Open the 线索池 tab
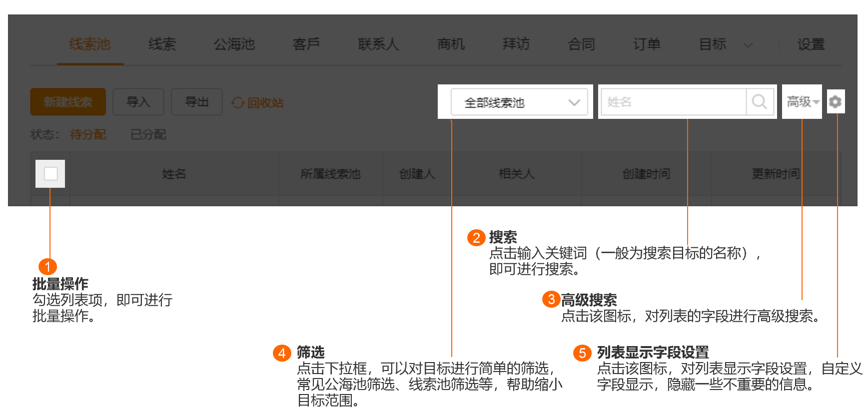Viewport: 868px width, 408px height. [90, 44]
